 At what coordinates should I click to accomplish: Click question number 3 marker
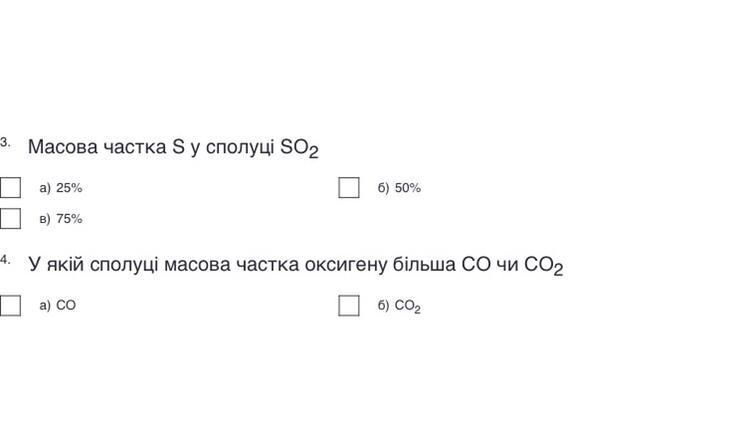(x=5, y=141)
